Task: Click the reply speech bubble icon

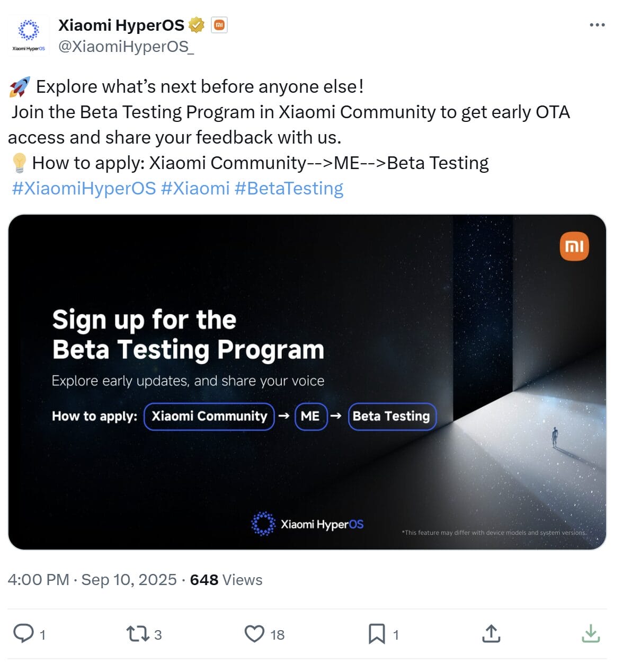Action: [23, 633]
